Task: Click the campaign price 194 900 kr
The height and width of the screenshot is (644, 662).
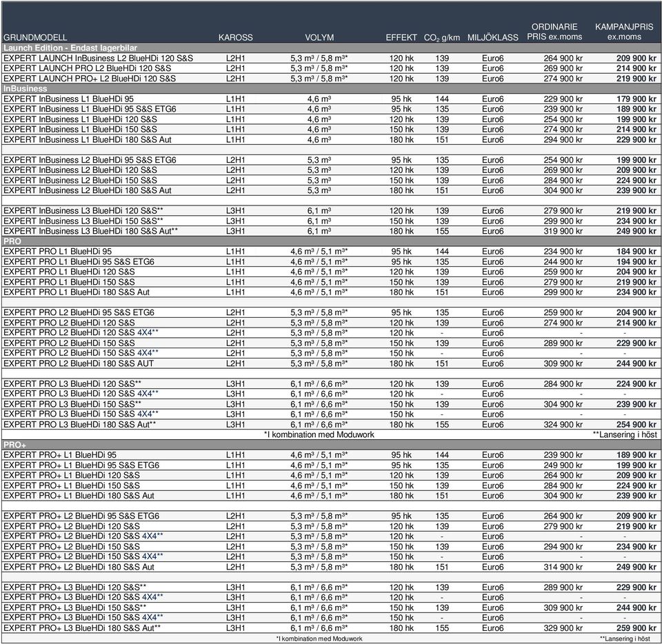Action: tap(636, 261)
